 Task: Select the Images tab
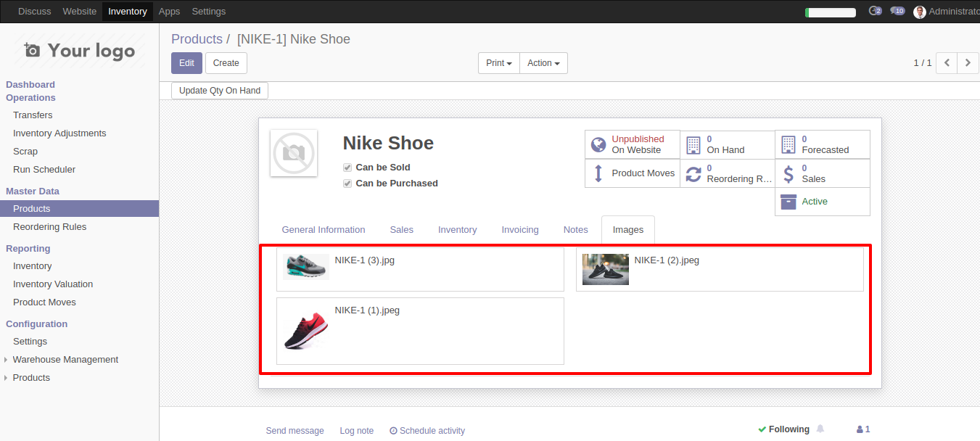(x=628, y=230)
